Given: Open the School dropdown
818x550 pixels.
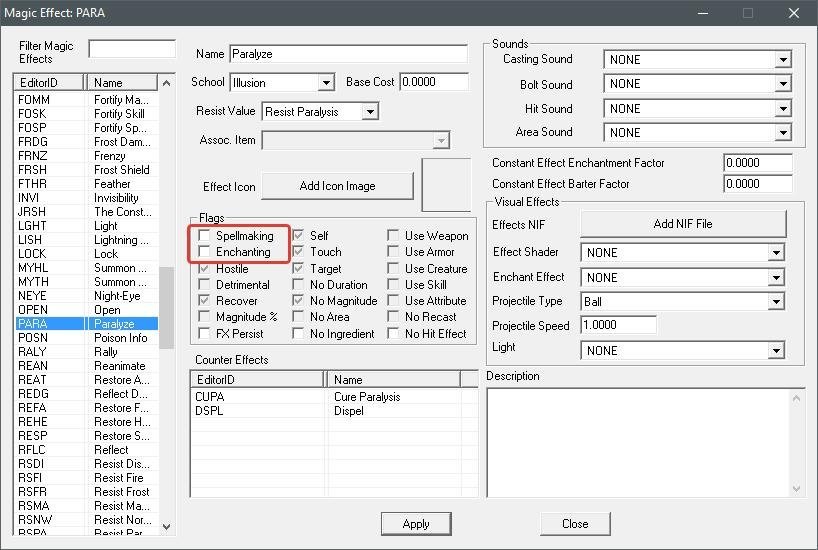Looking at the screenshot, I should pos(326,83).
